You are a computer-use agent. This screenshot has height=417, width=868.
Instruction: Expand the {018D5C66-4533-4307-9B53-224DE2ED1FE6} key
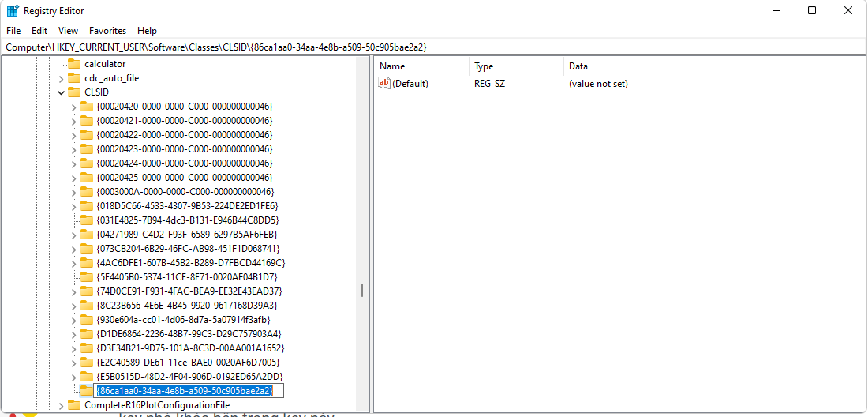(x=73, y=206)
